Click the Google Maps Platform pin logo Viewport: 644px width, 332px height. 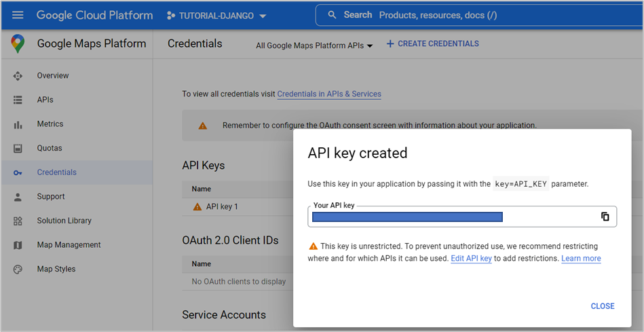(18, 43)
